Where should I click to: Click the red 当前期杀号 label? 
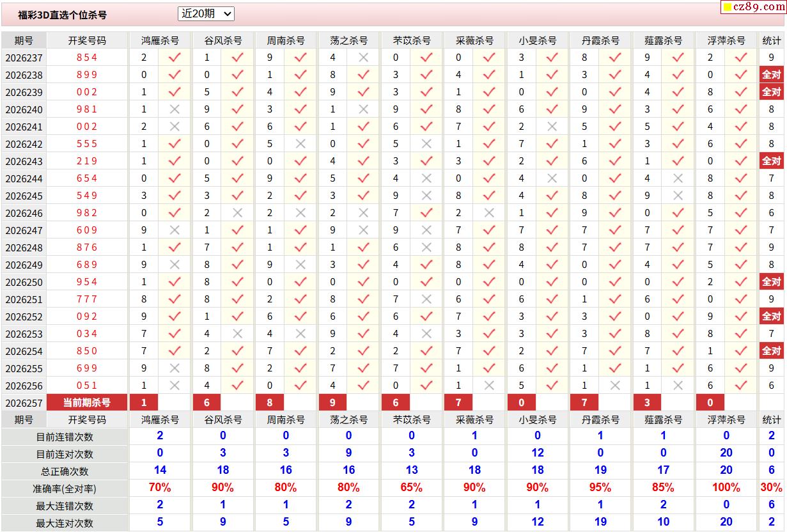click(x=87, y=402)
